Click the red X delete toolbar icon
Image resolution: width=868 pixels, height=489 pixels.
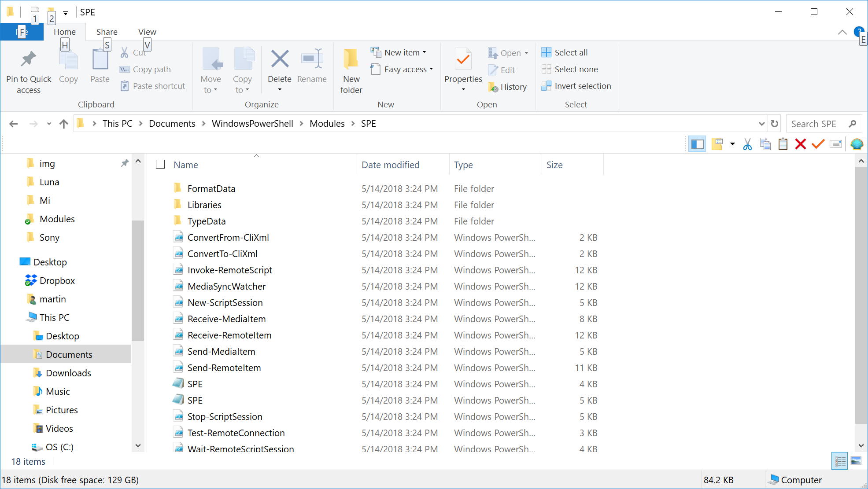(x=800, y=144)
